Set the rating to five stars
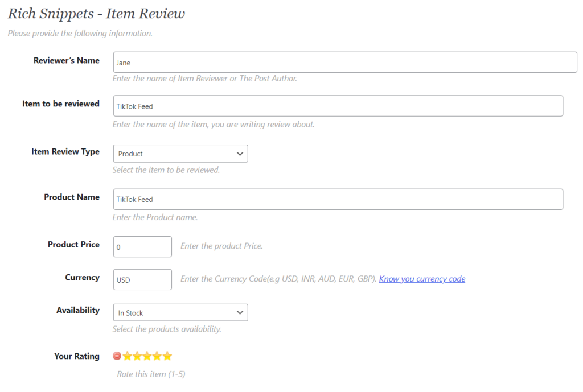583x392 pixels. tap(167, 356)
